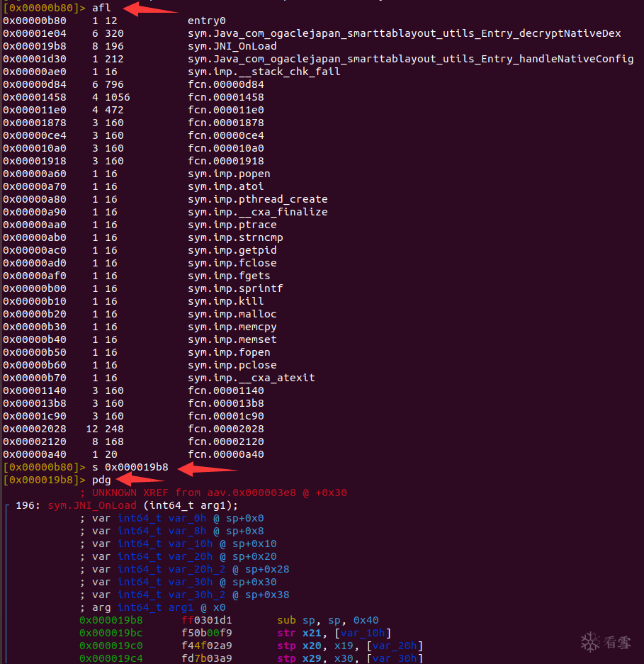This screenshot has height=664, width=644.
Task: Select sym.imp.memset import
Action: (232, 339)
